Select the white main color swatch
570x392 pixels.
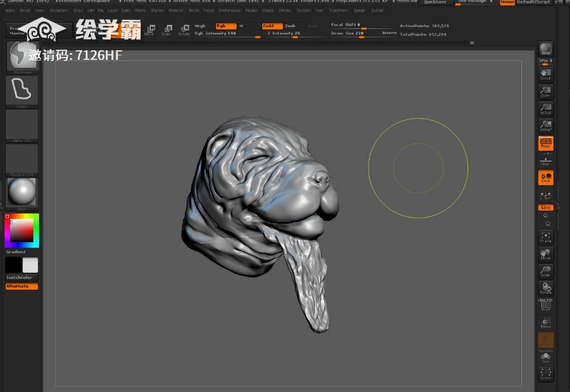(x=30, y=265)
